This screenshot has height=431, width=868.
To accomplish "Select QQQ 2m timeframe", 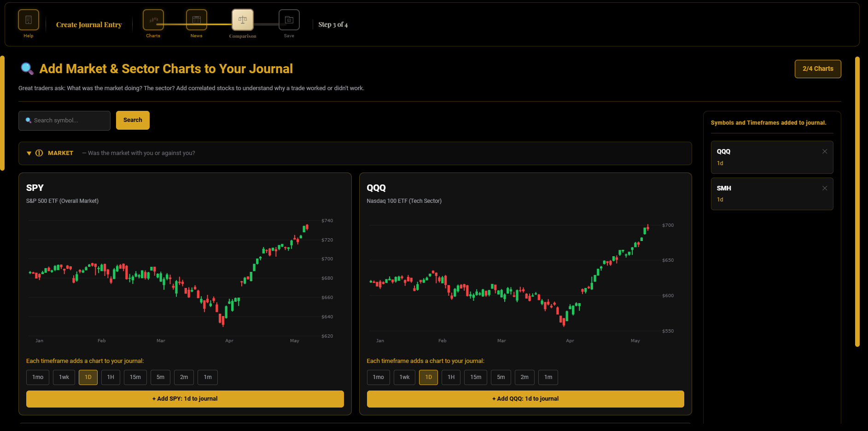I will coord(524,377).
